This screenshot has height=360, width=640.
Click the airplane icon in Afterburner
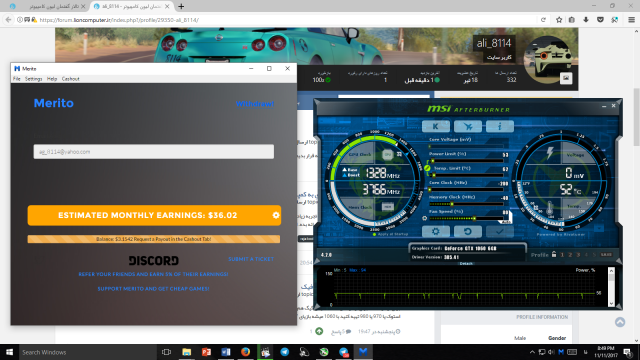click(x=468, y=126)
